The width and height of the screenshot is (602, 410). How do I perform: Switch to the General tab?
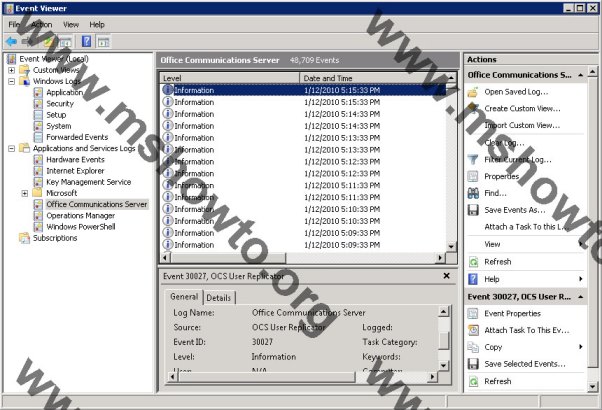[184, 297]
